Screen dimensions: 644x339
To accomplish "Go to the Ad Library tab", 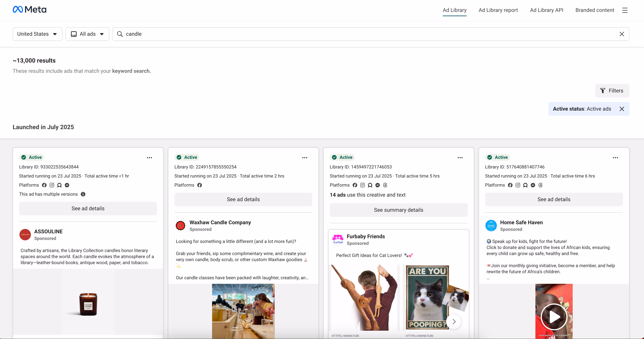I will click(x=454, y=10).
